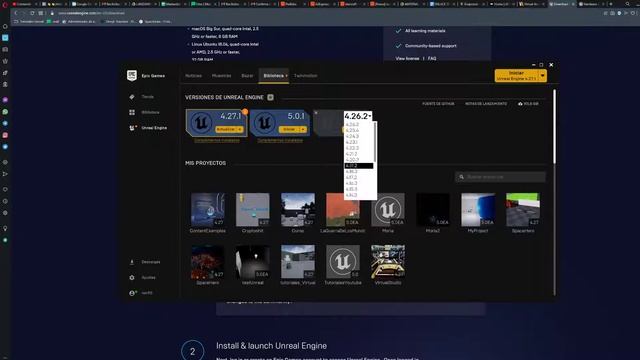
Task: Go back with the browser back arrow
Action: point(16,13)
